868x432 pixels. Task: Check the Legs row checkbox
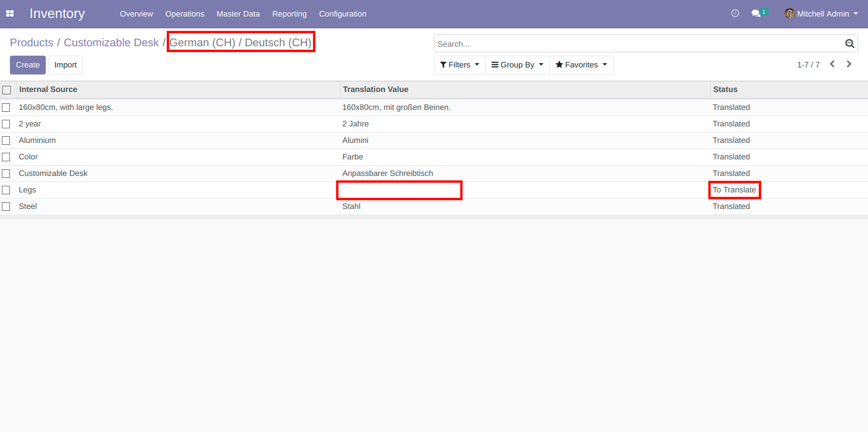(6, 190)
